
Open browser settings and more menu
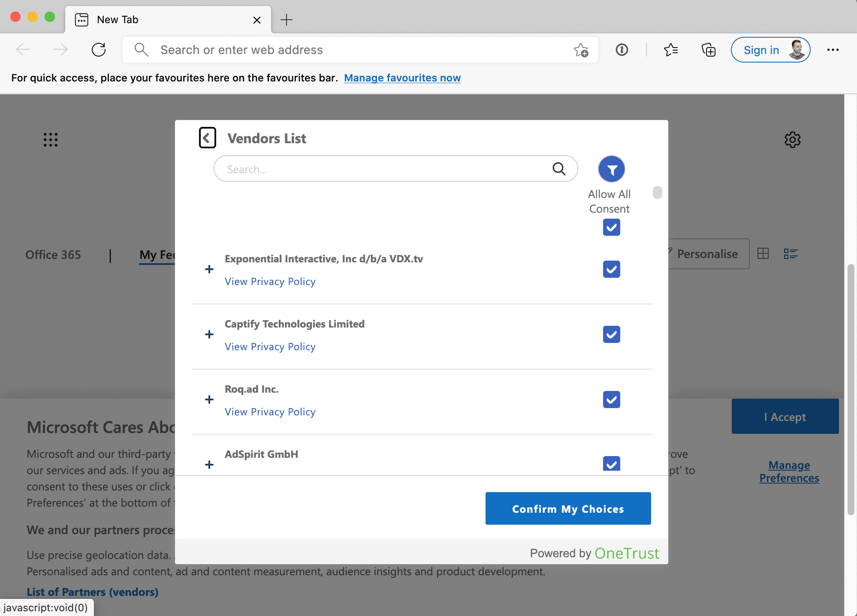click(x=833, y=50)
